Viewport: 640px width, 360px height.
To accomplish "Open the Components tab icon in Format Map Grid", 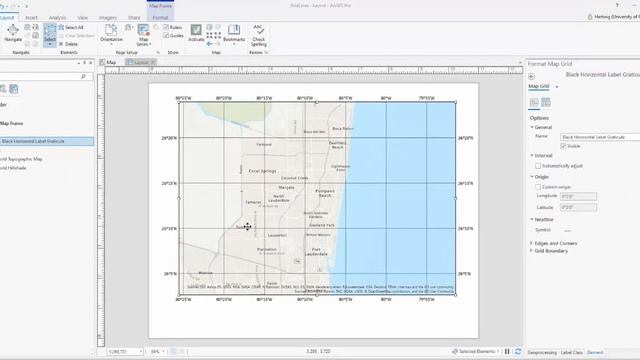I will [x=546, y=102].
